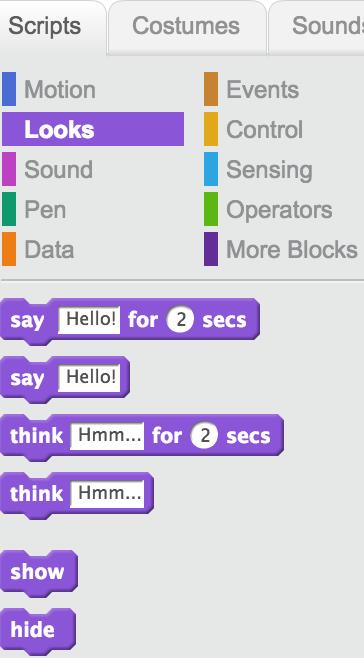Edit Hmm... text in think for secs block
Screen dimensions: 364x658
107,436
